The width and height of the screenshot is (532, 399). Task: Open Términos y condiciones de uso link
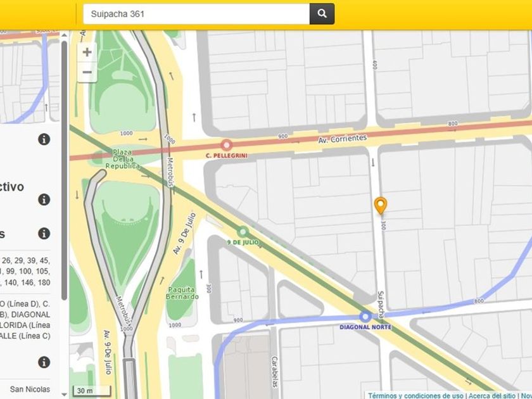415,396
